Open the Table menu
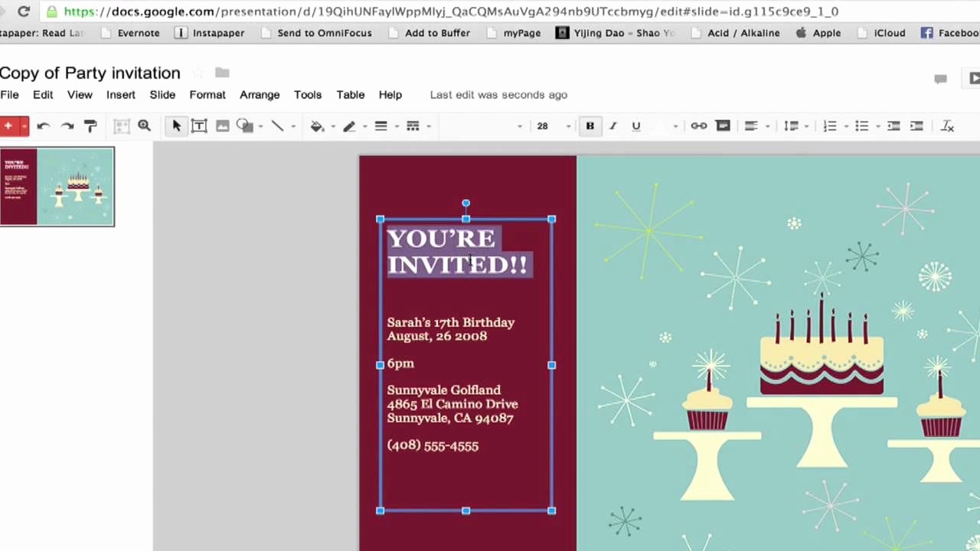The height and width of the screenshot is (551, 980). (350, 94)
